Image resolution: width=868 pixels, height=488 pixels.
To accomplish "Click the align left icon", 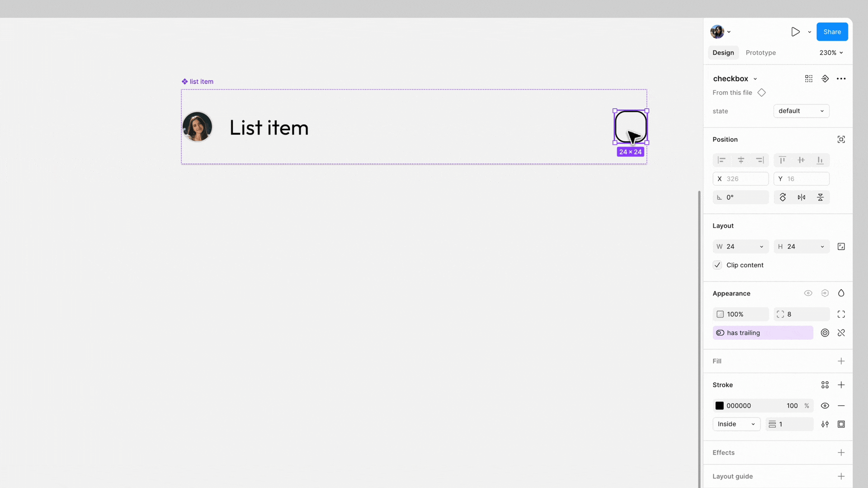I will pyautogui.click(x=722, y=160).
